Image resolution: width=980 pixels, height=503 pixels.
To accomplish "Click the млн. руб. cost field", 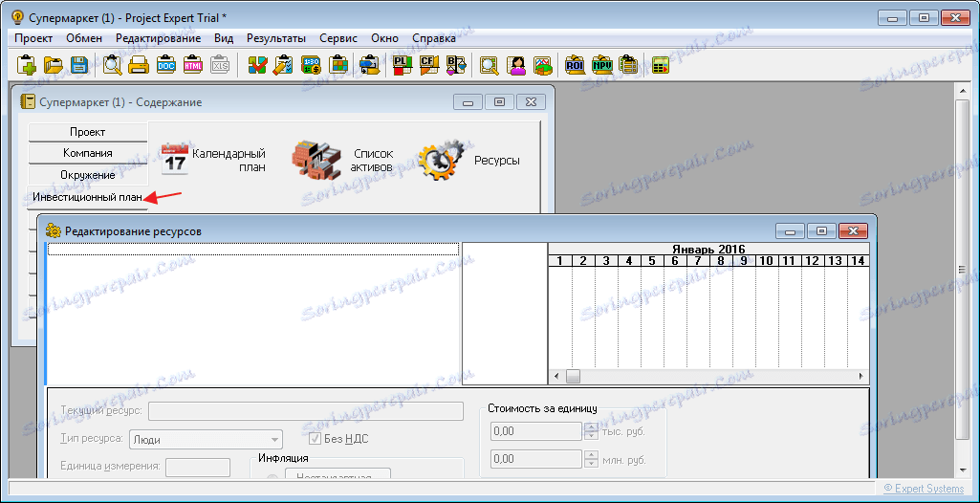I will pyautogui.click(x=537, y=459).
